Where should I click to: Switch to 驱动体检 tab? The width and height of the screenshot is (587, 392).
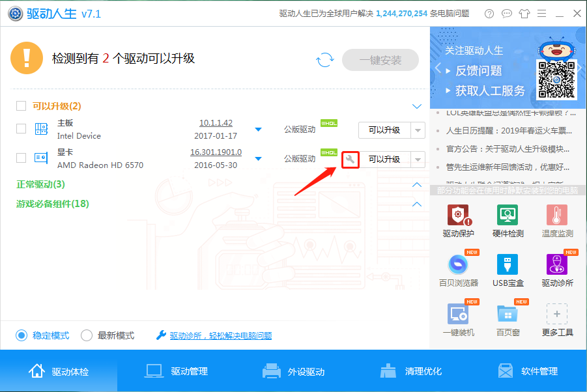(59, 371)
